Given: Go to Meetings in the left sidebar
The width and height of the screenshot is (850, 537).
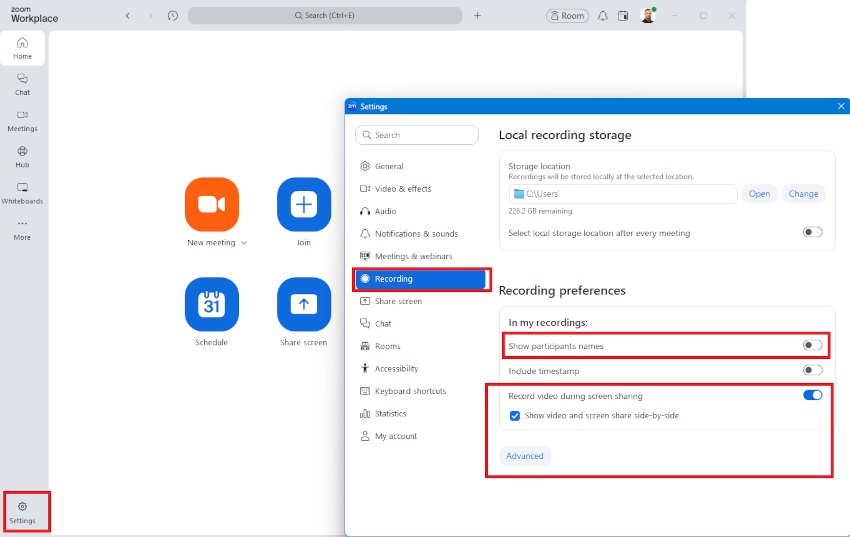Looking at the screenshot, I should click(22, 121).
